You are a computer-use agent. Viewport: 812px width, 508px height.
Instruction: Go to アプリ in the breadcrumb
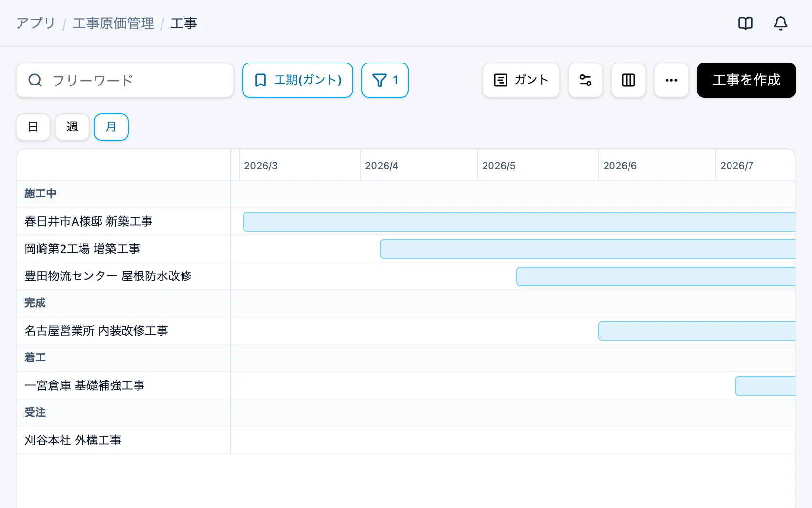36,23
